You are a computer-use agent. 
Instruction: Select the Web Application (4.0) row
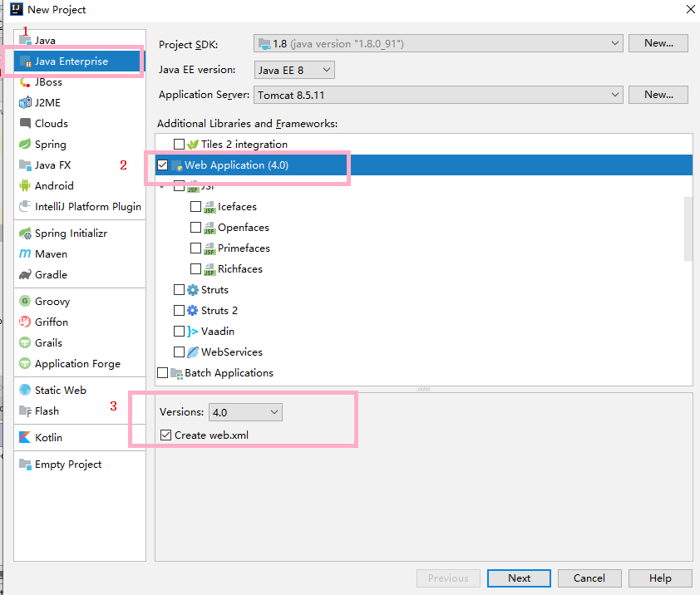coord(424,165)
